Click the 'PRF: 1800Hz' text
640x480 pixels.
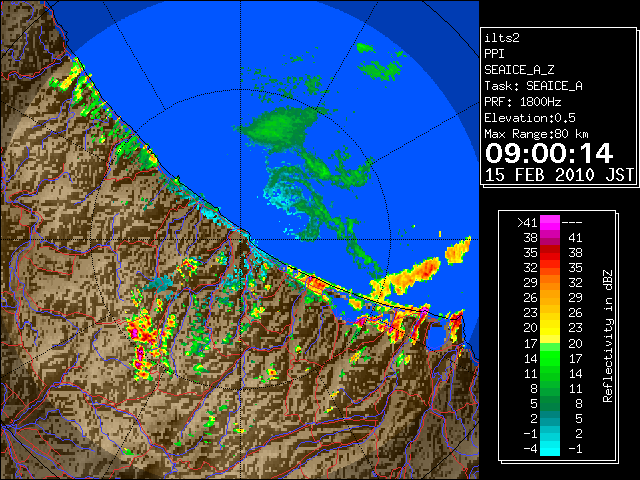click(522, 102)
